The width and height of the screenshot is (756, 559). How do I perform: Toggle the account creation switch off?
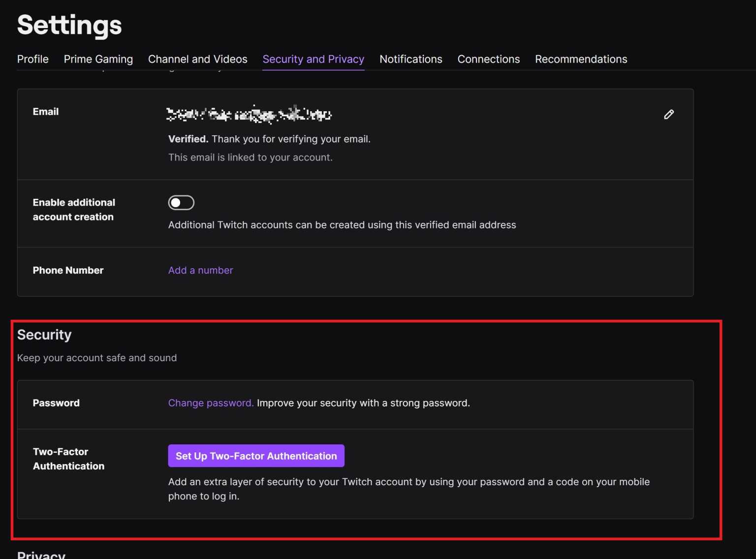(181, 202)
